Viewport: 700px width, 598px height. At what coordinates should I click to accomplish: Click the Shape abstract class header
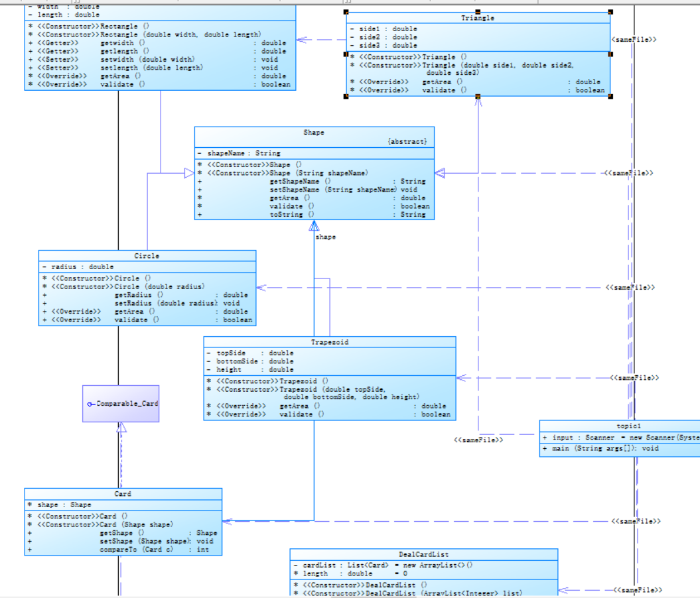(x=314, y=133)
